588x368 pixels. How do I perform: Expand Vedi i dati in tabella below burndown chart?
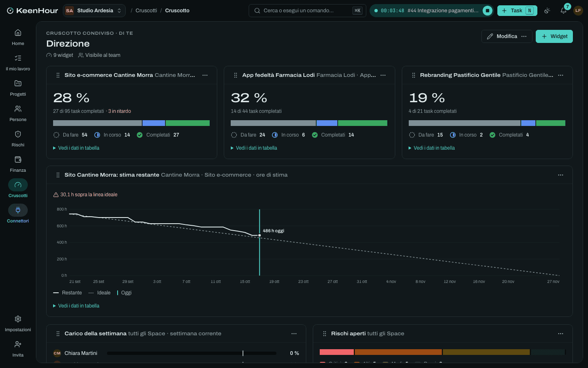tap(76, 306)
